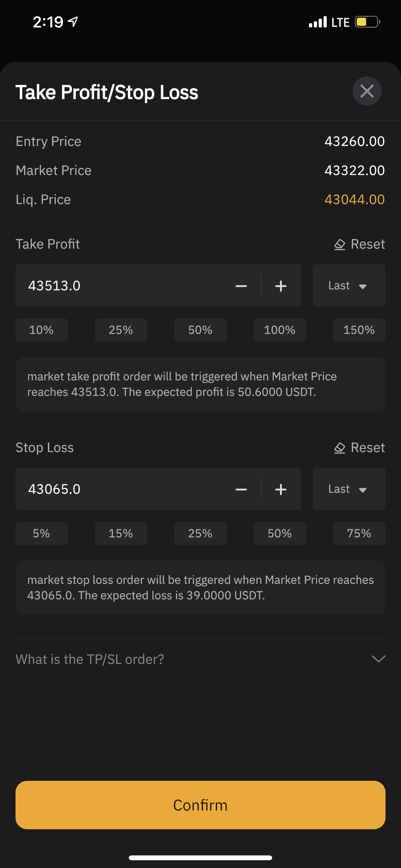This screenshot has height=868, width=401.
Task: Select 25% take profit preset
Action: click(x=121, y=330)
